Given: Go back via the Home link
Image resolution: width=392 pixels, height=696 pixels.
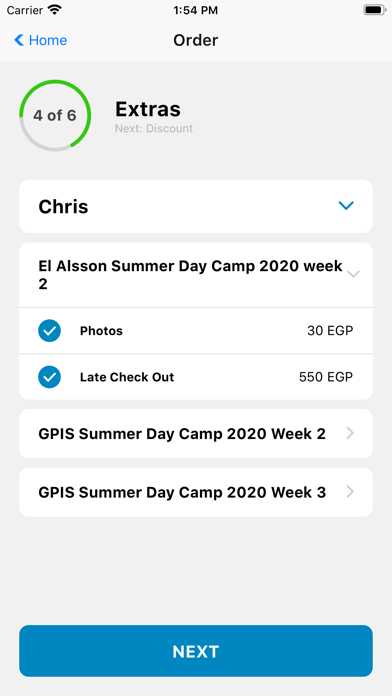Looking at the screenshot, I should tap(41, 40).
